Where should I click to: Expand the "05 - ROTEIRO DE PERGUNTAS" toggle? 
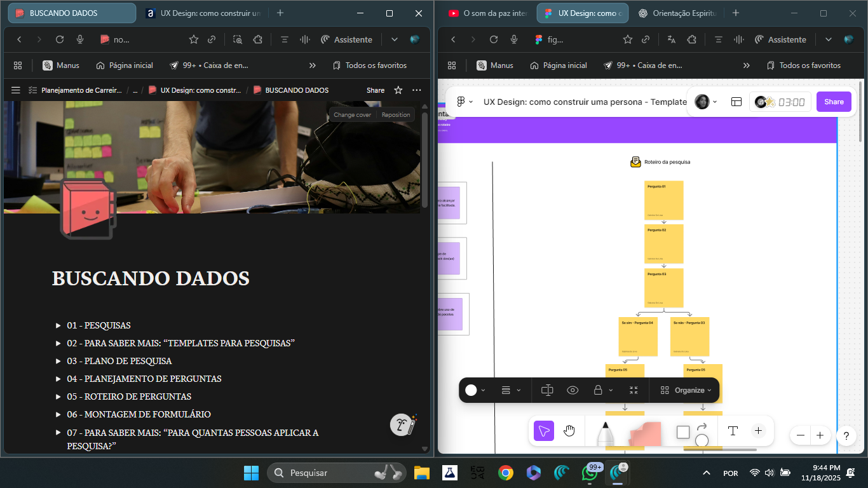click(58, 396)
